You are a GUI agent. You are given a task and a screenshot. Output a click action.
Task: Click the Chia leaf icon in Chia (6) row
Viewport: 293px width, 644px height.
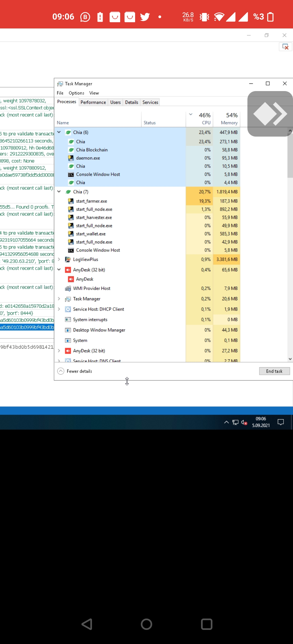[68, 132]
